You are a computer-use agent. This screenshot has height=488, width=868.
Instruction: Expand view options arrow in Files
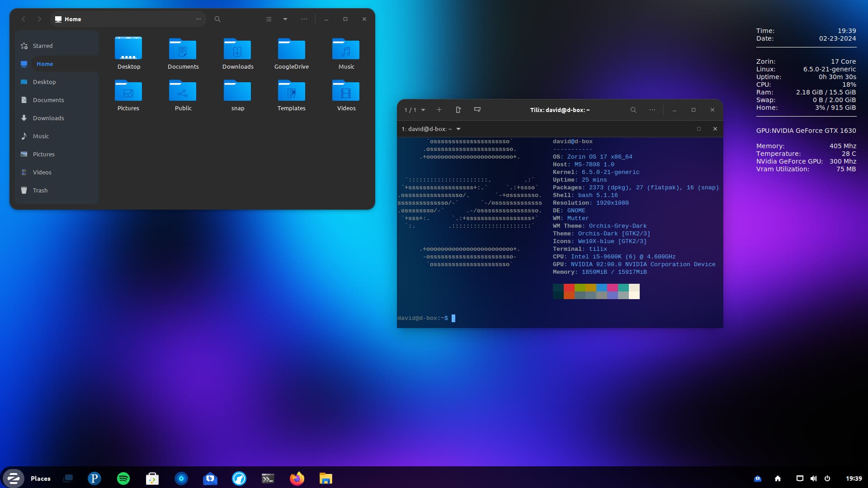(x=285, y=19)
